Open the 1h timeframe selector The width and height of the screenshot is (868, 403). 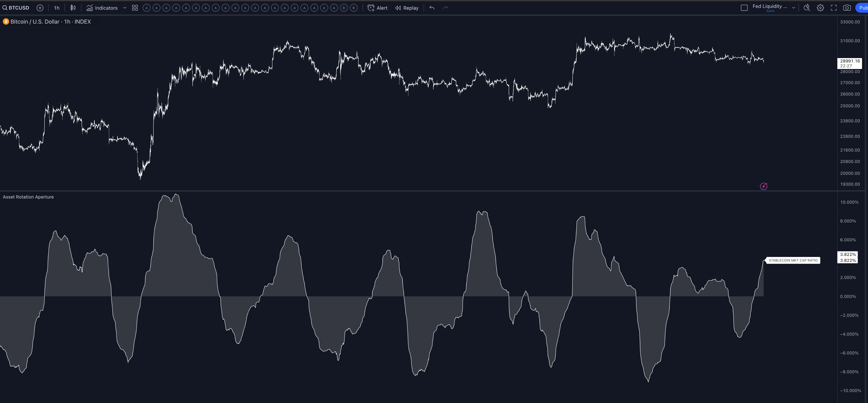tap(57, 8)
